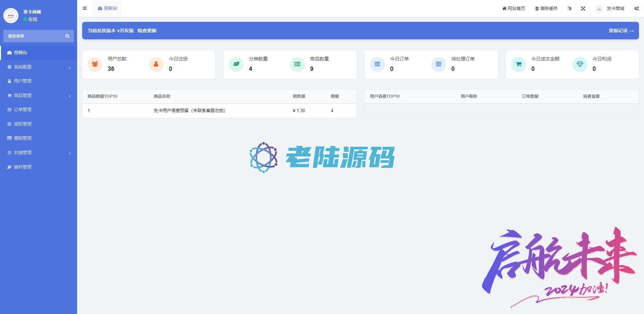Click the 今日成交金额 cart icon
This screenshot has height=314, width=644.
519,64
